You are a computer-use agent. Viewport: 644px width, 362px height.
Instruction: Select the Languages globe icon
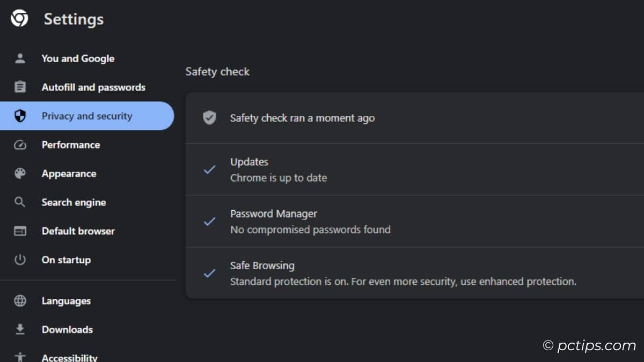click(x=20, y=301)
